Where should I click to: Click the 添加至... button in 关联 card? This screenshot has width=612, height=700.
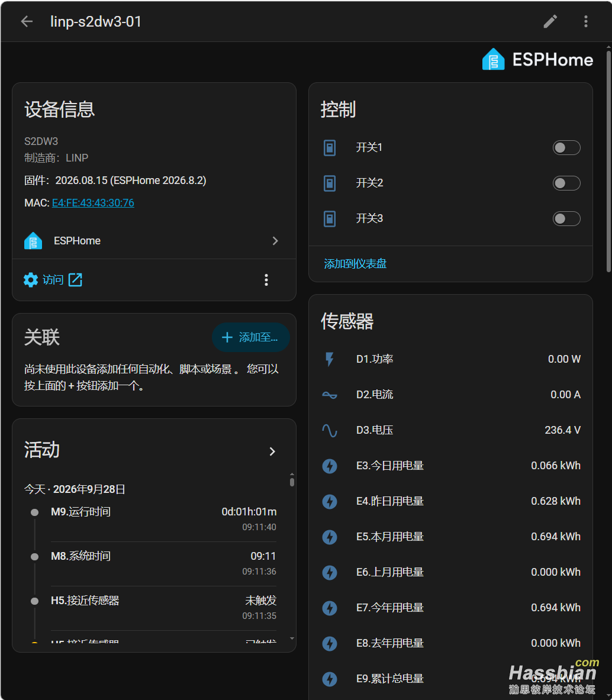250,337
